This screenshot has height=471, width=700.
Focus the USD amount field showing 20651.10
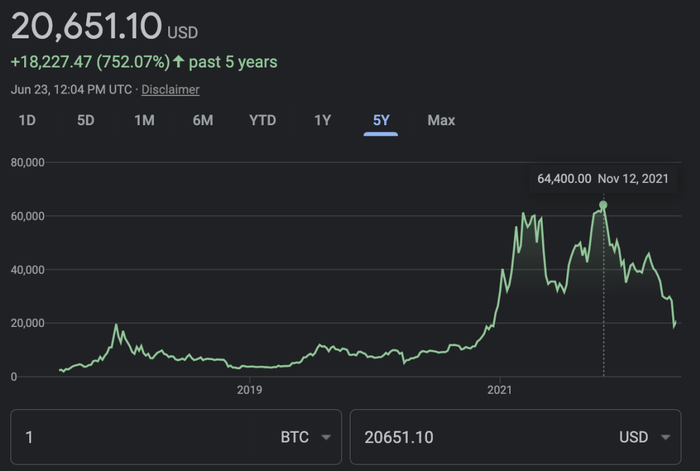[480, 437]
